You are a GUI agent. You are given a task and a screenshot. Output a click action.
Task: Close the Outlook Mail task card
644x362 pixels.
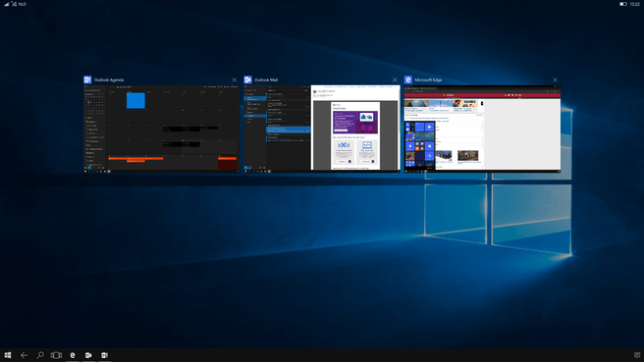click(x=395, y=80)
